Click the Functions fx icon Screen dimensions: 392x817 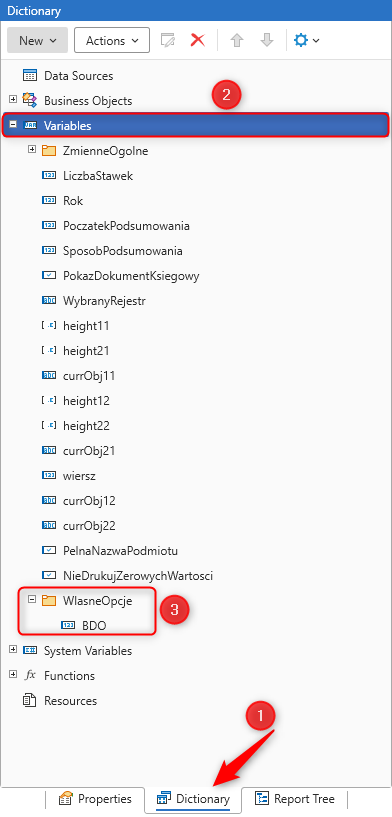coord(30,675)
